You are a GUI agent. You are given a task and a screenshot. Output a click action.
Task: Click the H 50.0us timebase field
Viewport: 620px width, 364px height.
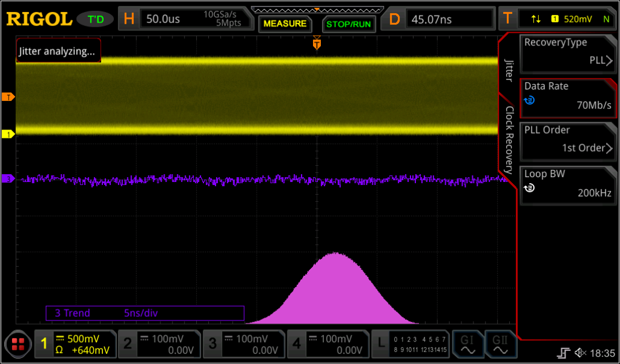point(182,18)
